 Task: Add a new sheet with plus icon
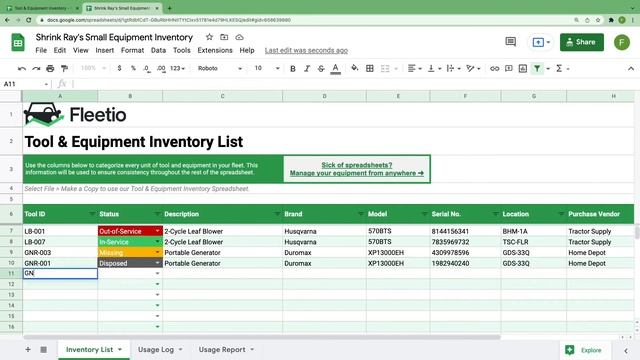(28, 349)
